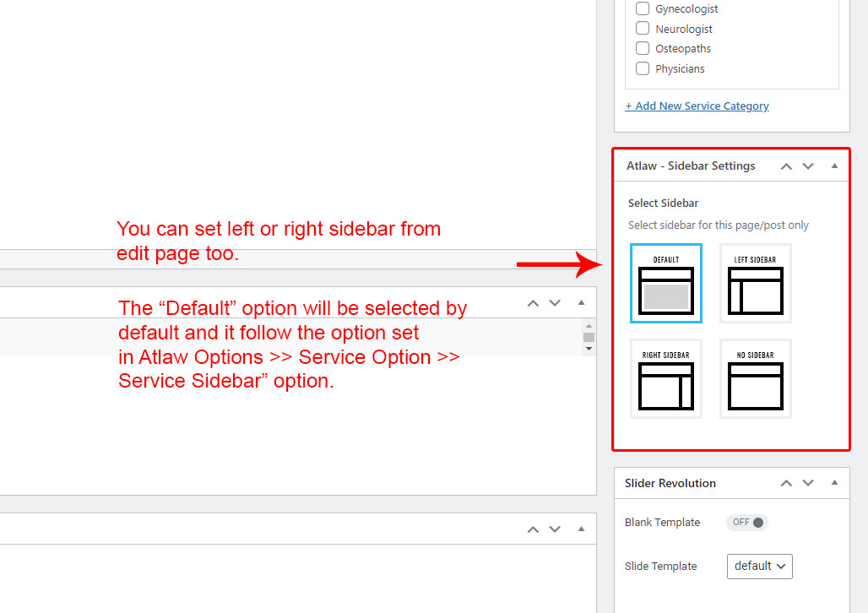868x613 pixels.
Task: Click the scroll down arrow in the middle panel
Action: click(x=589, y=348)
